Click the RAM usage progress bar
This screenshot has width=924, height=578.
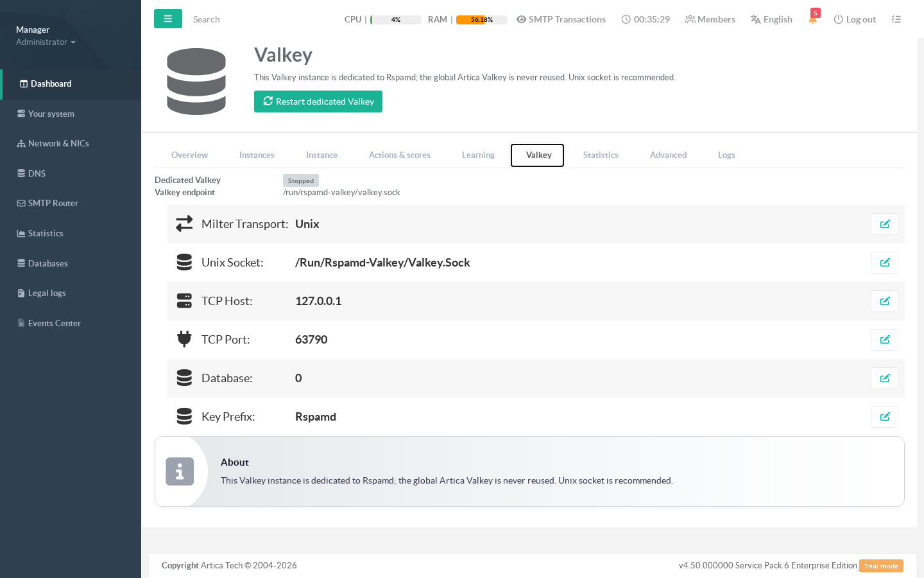[x=482, y=20]
